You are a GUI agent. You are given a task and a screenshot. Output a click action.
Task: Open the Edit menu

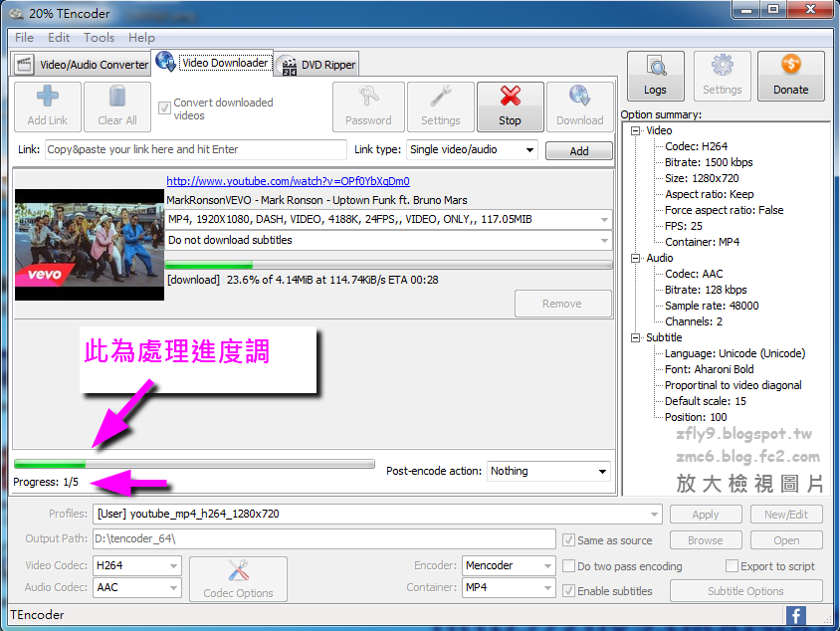pos(59,38)
